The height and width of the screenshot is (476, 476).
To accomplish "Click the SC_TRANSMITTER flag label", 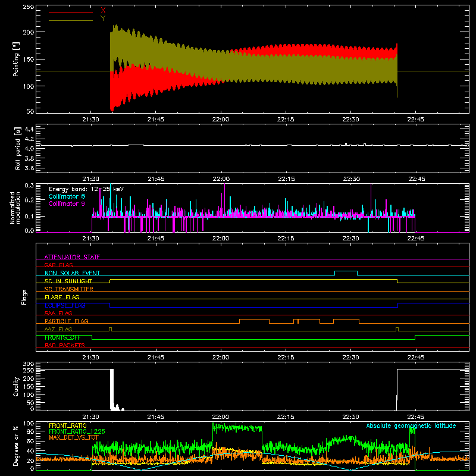I will tap(69, 289).
